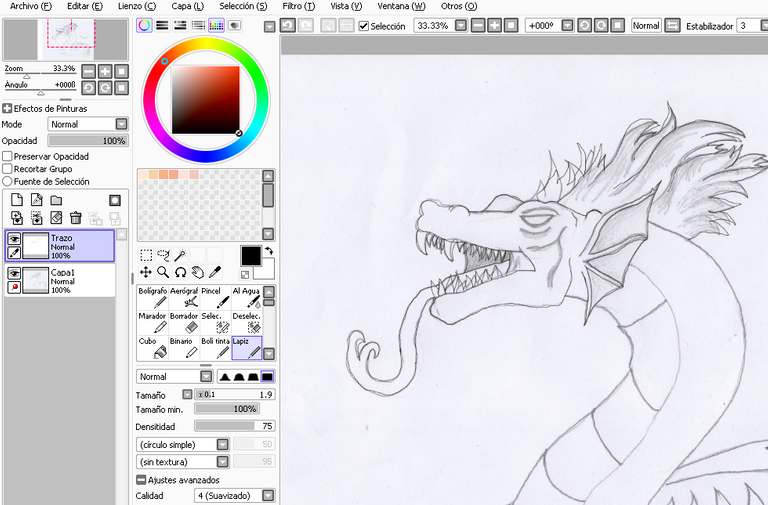Open the (sin textura) dropdown
Viewport: 768px width, 505px height.
(222, 461)
